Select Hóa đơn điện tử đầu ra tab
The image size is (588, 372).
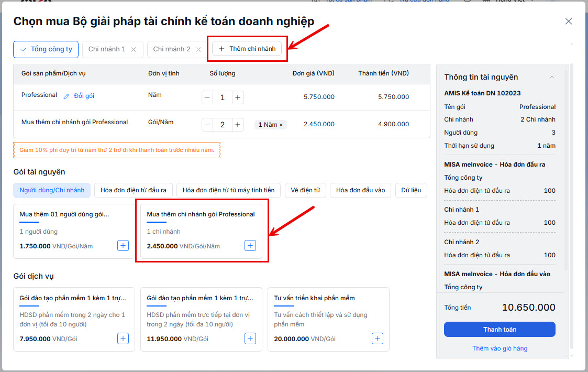tap(133, 190)
